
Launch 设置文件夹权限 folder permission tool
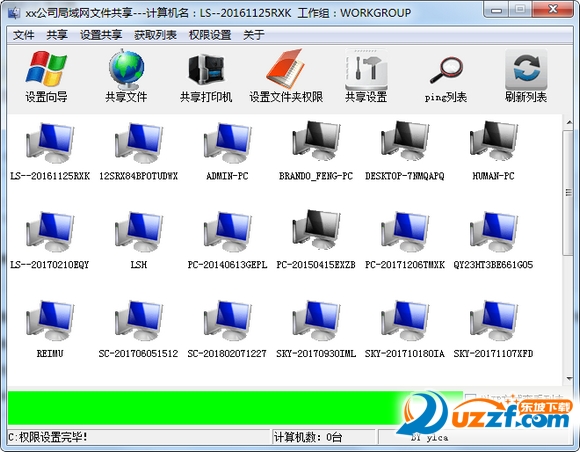pyautogui.click(x=286, y=77)
